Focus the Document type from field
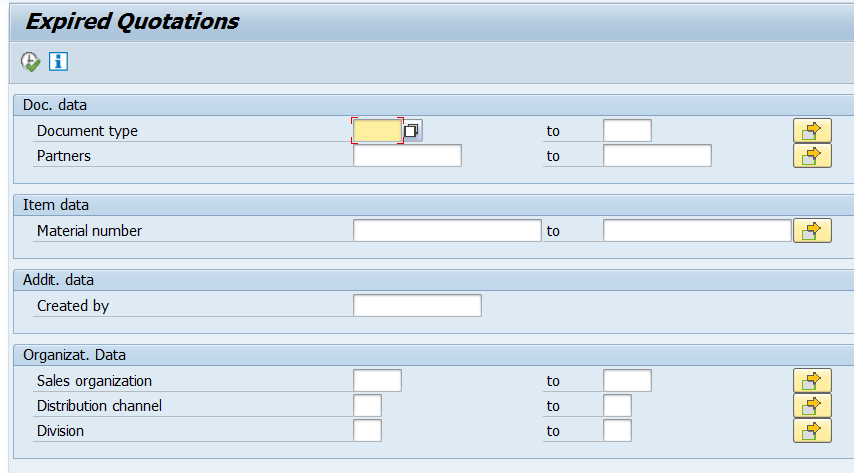 click(377, 131)
